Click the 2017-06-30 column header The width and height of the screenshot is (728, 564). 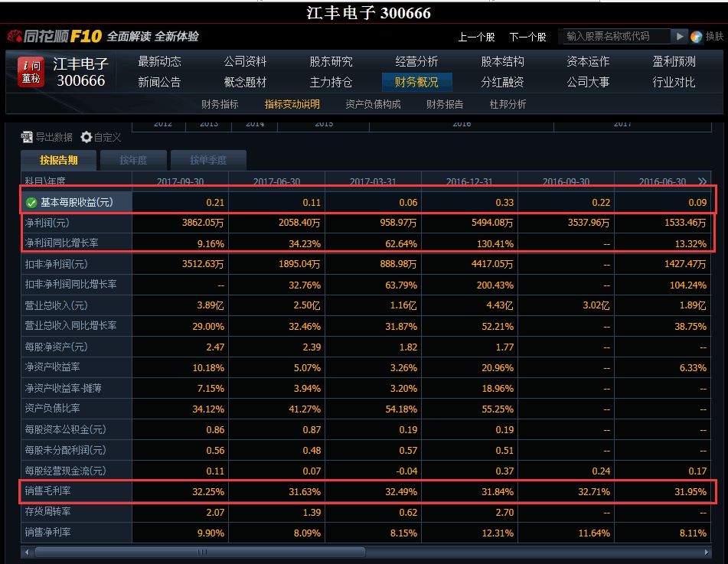point(276,181)
